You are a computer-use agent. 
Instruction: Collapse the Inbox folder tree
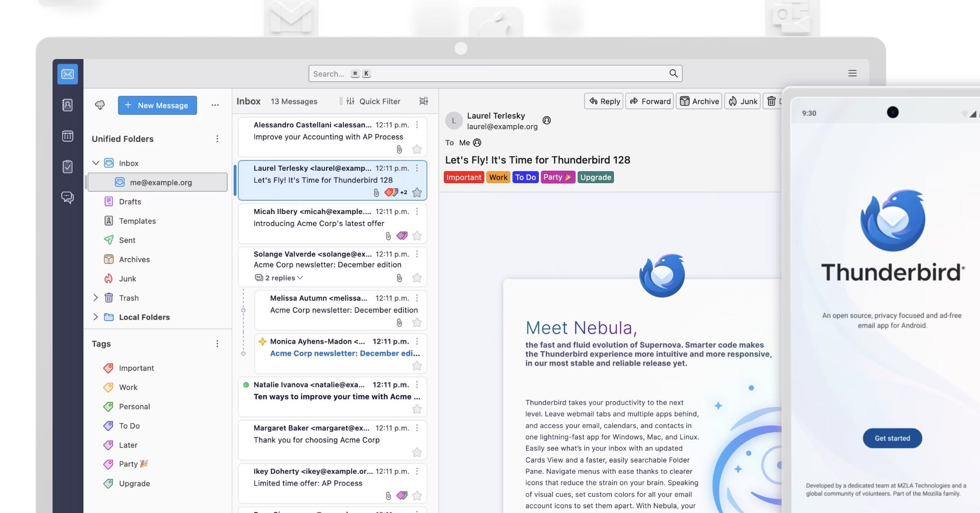pos(95,163)
